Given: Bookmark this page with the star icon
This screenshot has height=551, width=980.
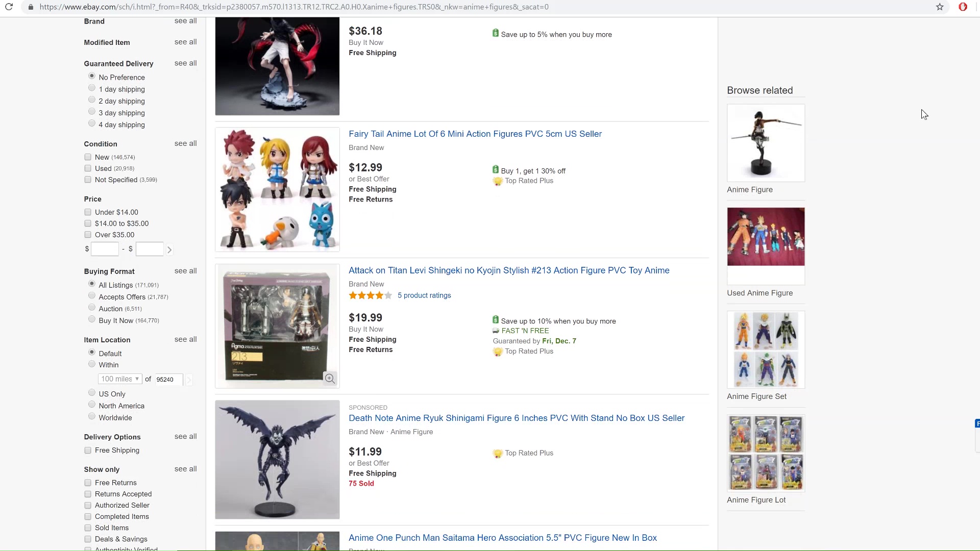Looking at the screenshot, I should click(940, 7).
